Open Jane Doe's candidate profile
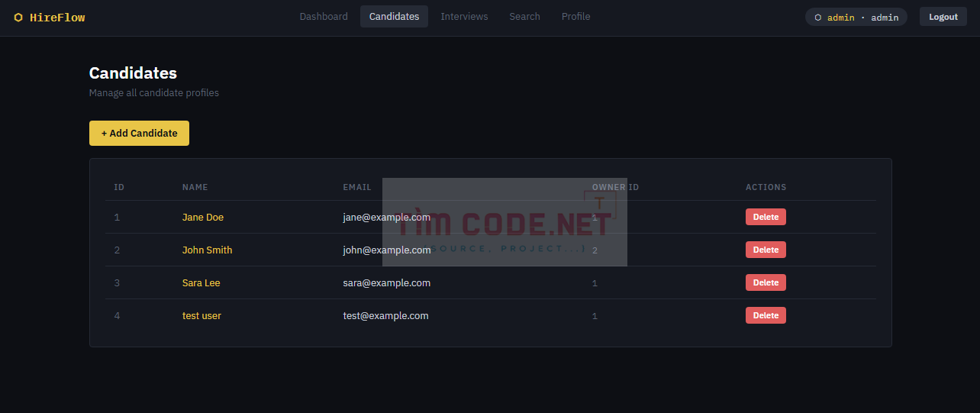This screenshot has height=413, width=980. click(203, 218)
